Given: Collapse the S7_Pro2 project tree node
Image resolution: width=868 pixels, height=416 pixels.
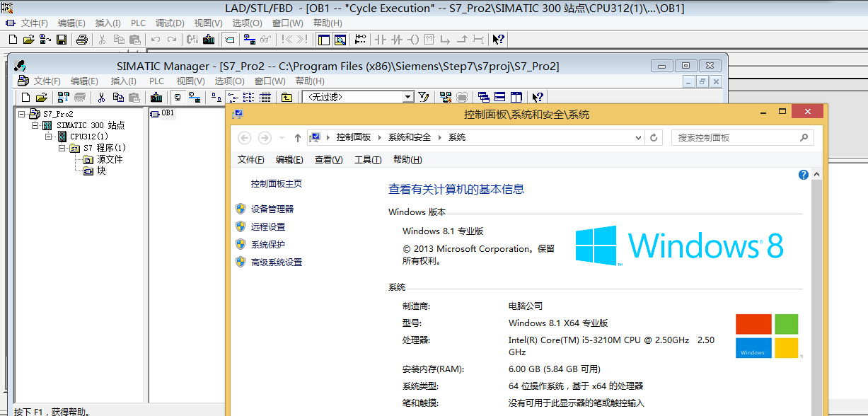Looking at the screenshot, I should pyautogui.click(x=22, y=114).
